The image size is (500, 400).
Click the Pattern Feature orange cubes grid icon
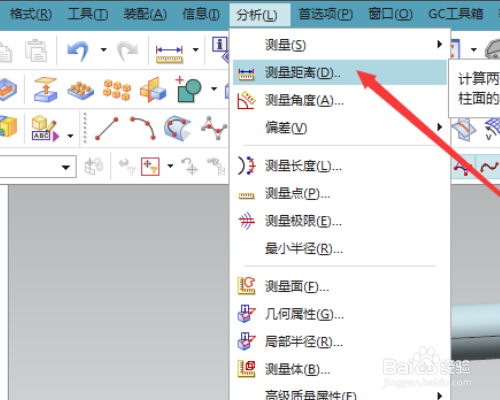pos(117,89)
